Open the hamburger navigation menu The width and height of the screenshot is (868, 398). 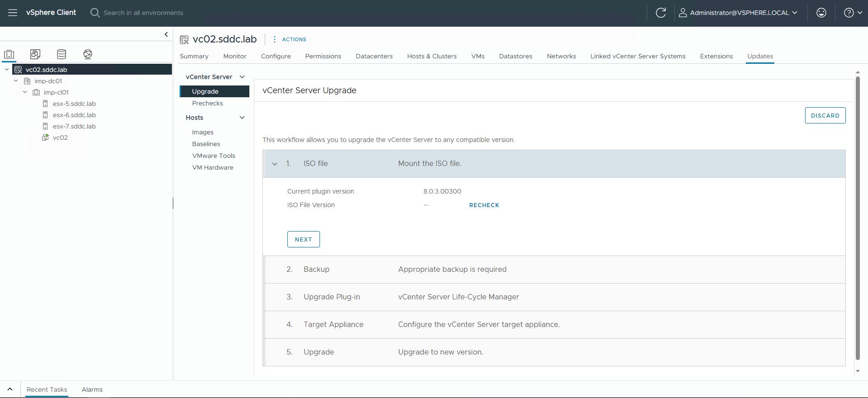point(13,13)
